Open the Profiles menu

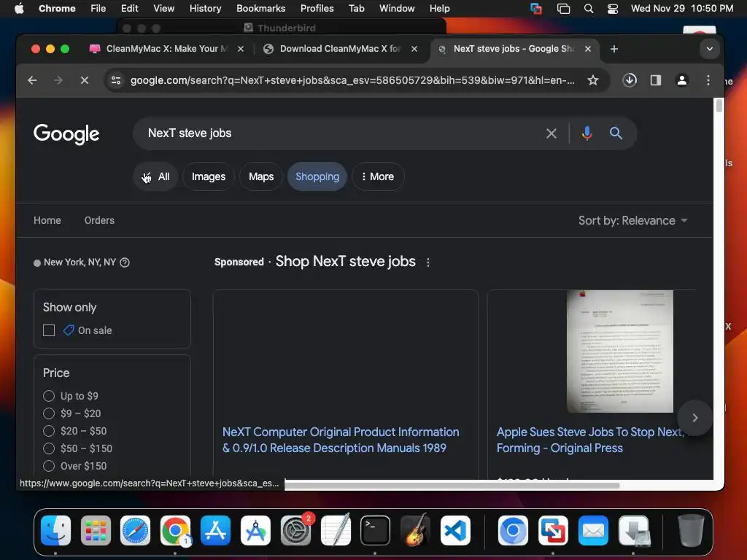point(317,9)
